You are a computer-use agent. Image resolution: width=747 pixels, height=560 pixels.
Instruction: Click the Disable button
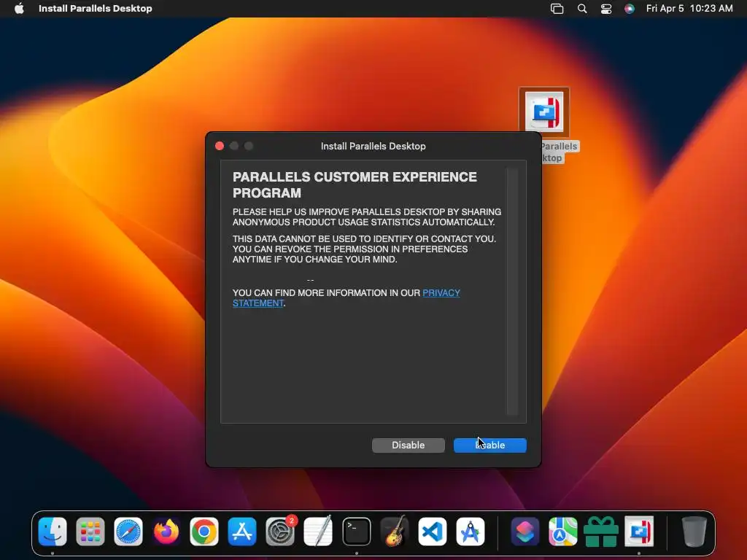pos(409,446)
